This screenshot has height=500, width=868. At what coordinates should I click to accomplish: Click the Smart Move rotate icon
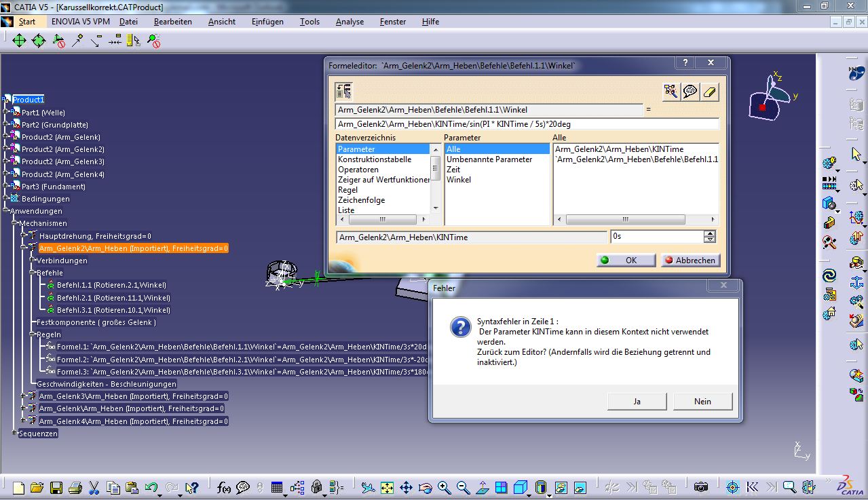click(x=39, y=41)
